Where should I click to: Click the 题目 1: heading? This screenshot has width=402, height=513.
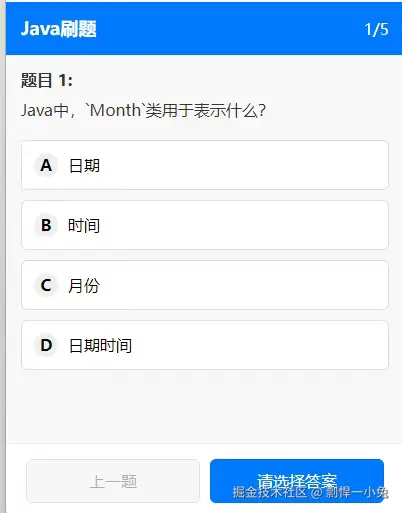tap(47, 80)
